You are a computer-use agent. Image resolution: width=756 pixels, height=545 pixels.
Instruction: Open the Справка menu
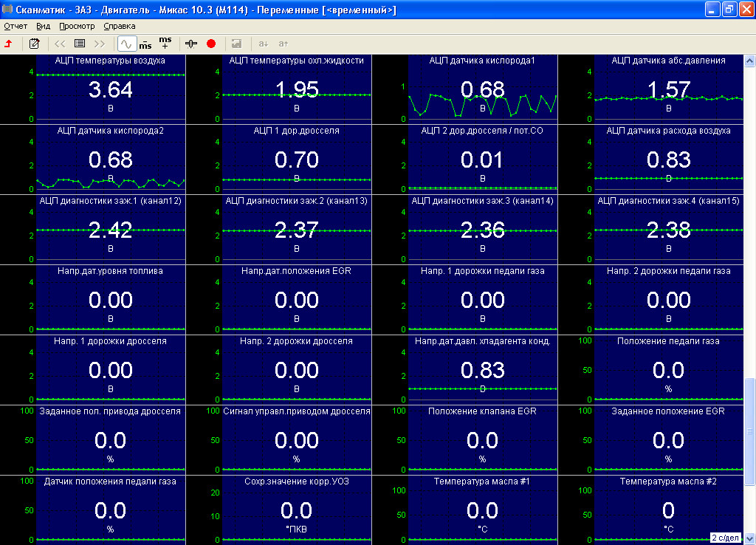click(120, 26)
